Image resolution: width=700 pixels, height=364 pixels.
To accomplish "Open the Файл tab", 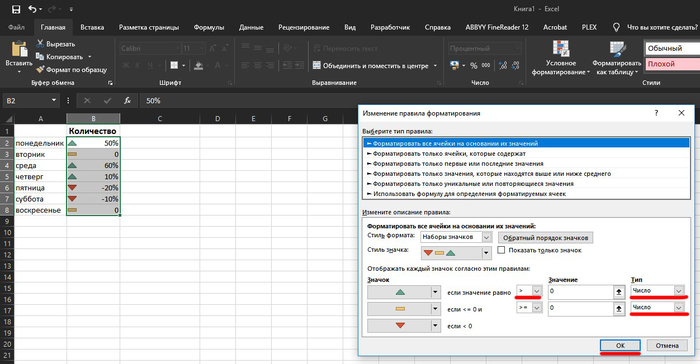I will (x=17, y=27).
